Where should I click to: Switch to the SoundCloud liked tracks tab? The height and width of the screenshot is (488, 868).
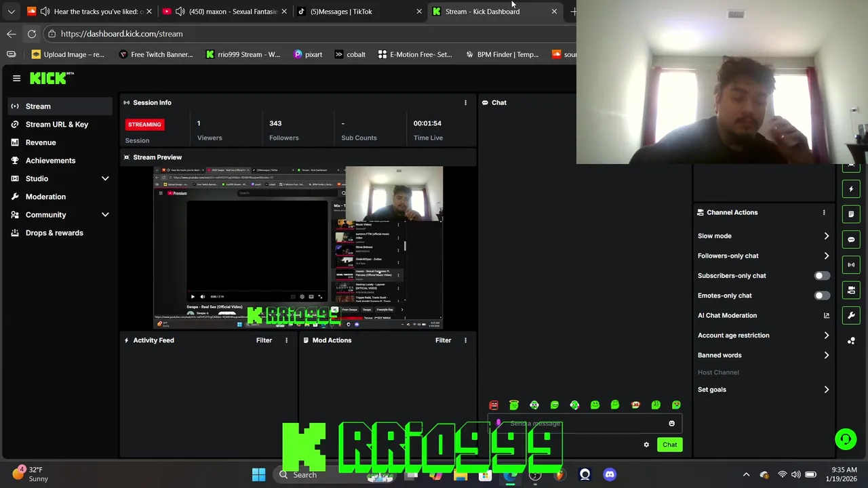click(88, 12)
